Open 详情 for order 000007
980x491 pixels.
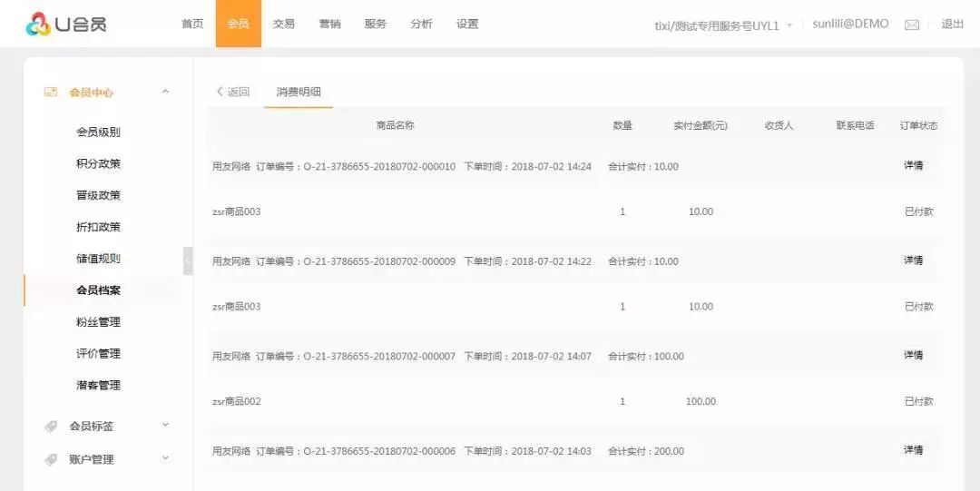coord(913,355)
